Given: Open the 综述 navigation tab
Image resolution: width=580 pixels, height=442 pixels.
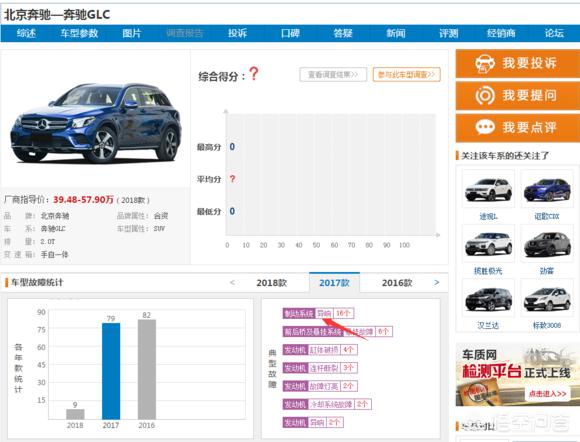Looking at the screenshot, I should pos(26,34).
